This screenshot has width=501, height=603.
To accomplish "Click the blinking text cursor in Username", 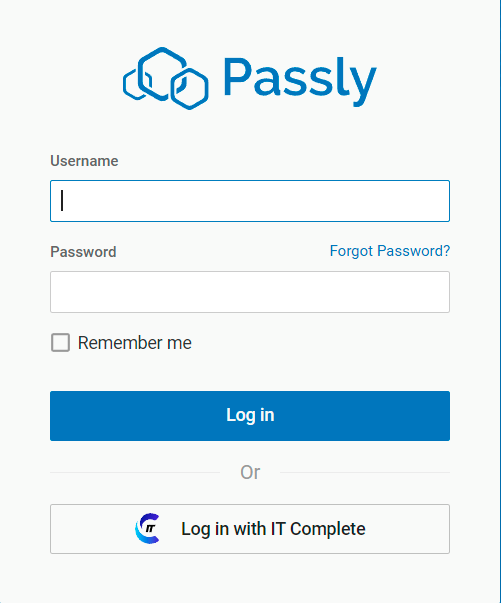I will click(62, 201).
